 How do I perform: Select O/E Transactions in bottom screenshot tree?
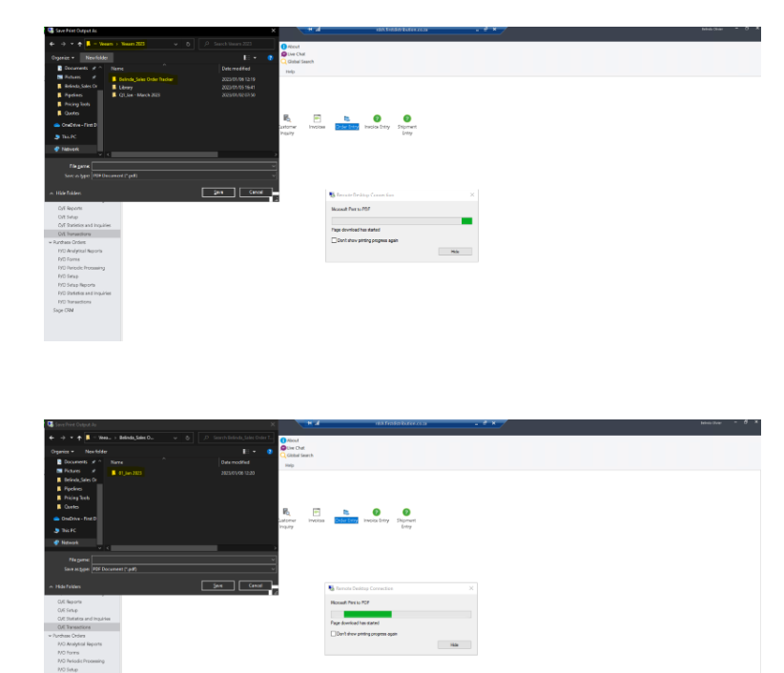coord(74,627)
